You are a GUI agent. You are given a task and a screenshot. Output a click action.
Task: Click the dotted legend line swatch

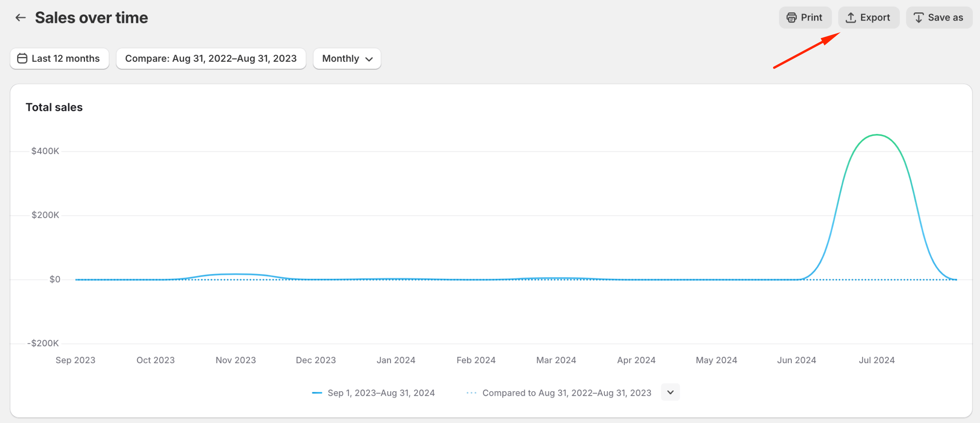point(471,393)
